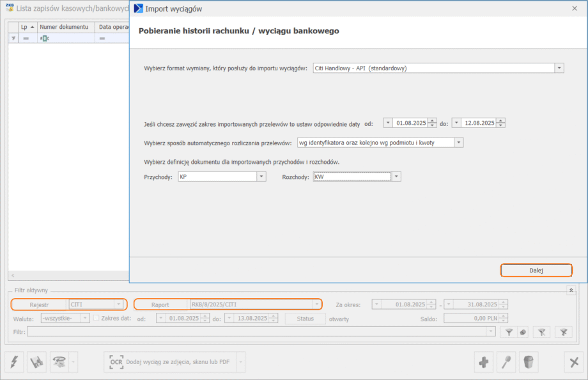Expand the automatic settlement method dropdown
This screenshot has height=380, width=588.
pyautogui.click(x=458, y=143)
